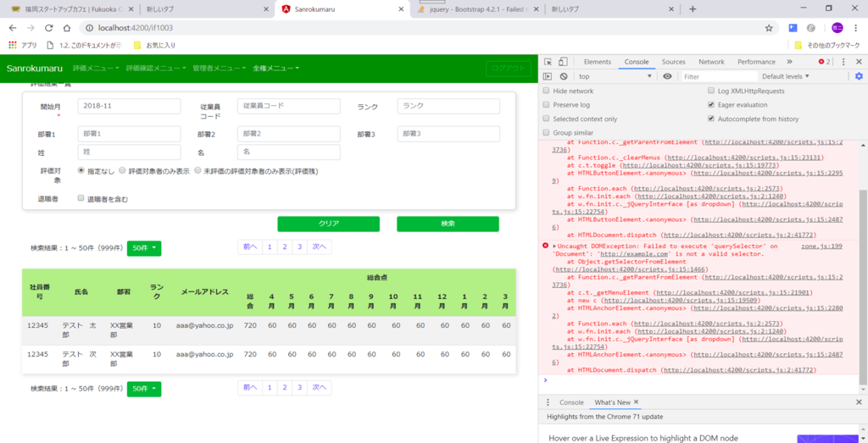
Task: Open the DevTools three-dot customize menu
Action: tap(843, 62)
